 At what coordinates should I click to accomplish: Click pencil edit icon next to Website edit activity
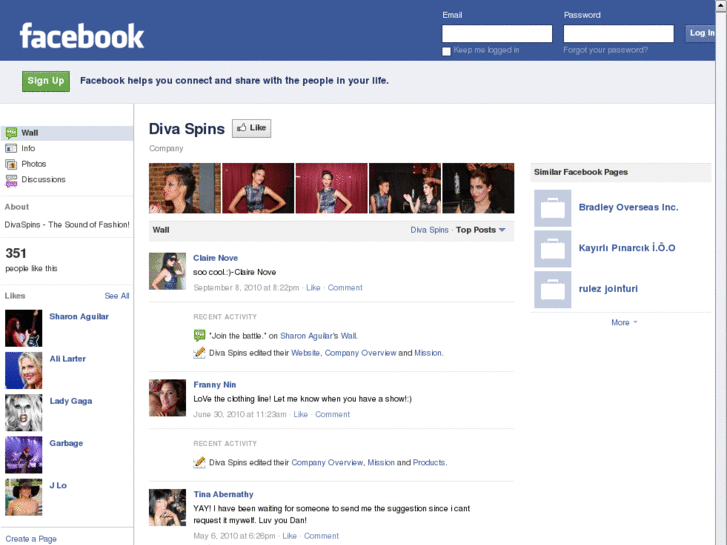click(199, 353)
